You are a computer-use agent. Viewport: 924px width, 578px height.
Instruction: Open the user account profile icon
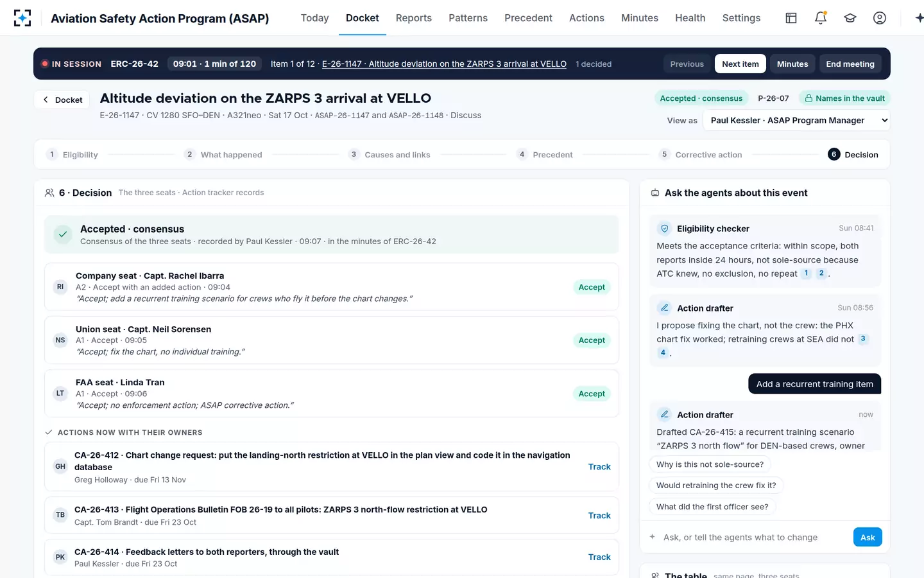tap(880, 18)
